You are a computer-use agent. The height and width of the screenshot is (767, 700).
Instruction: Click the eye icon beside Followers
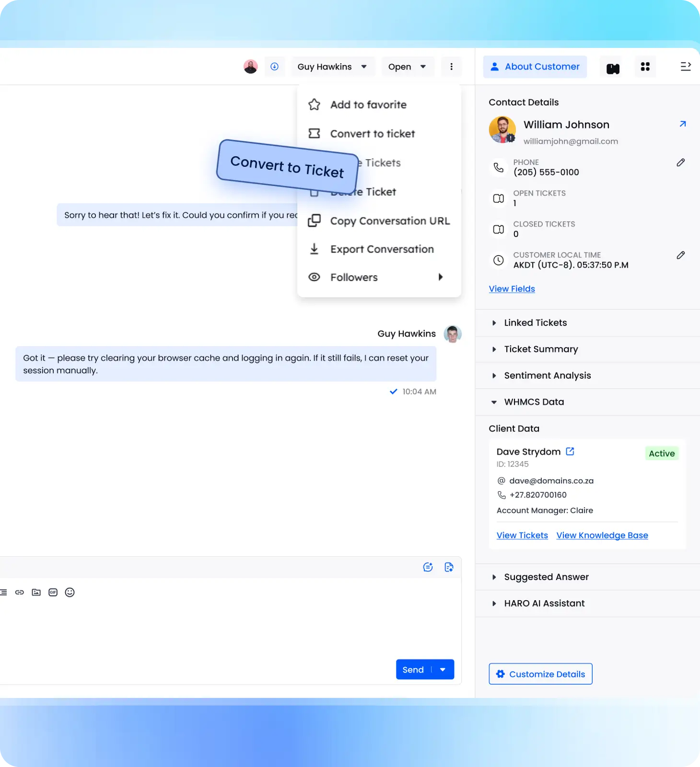pos(314,277)
